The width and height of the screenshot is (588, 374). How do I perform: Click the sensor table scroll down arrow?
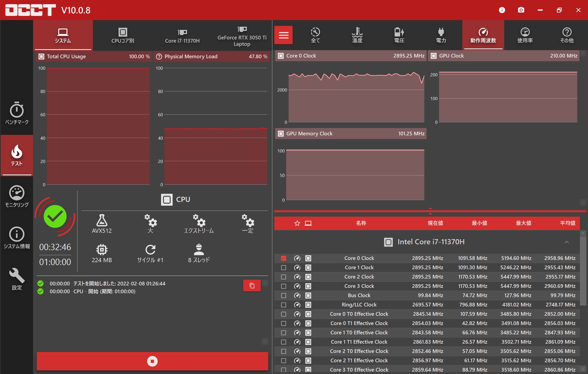click(x=583, y=369)
